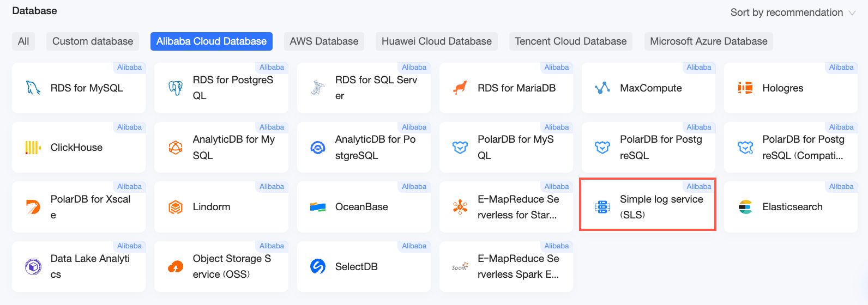The height and width of the screenshot is (305, 868).
Task: Select the Hologres label
Action: click(783, 88)
